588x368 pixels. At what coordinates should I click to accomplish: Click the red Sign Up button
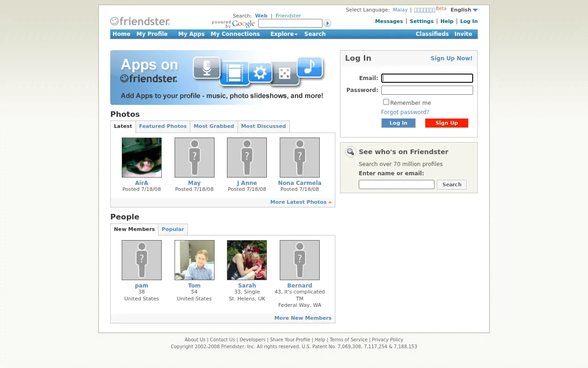click(x=447, y=123)
